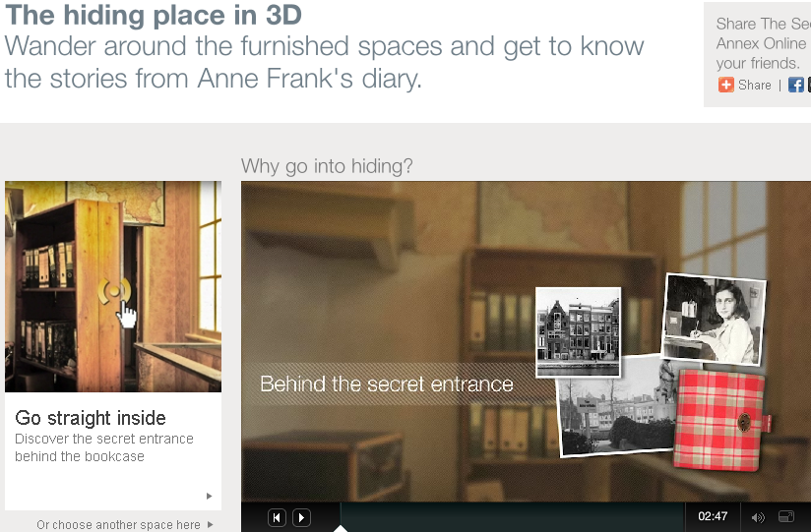Image resolution: width=811 pixels, height=532 pixels.
Task: Share on Facebook icon
Action: click(x=795, y=85)
